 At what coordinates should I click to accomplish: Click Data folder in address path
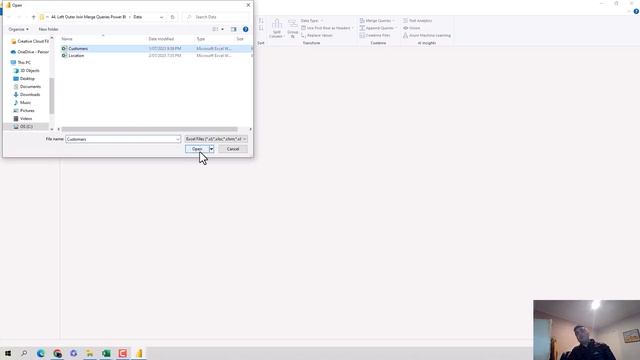pyautogui.click(x=138, y=17)
